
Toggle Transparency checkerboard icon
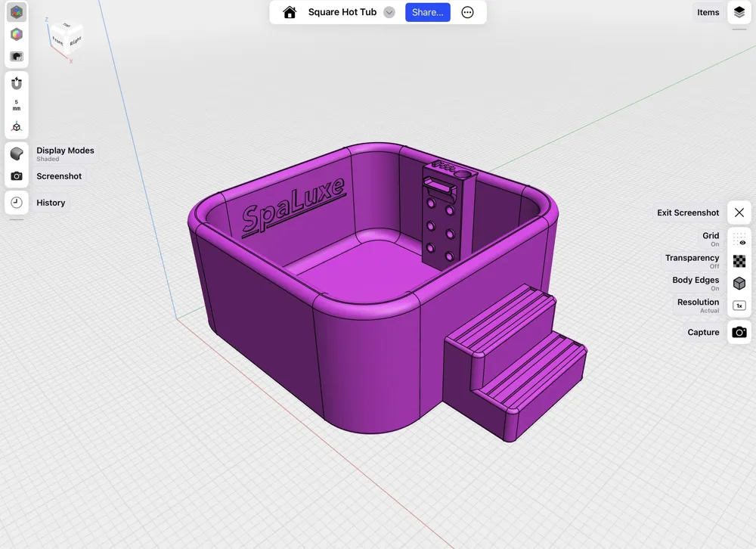coord(739,261)
